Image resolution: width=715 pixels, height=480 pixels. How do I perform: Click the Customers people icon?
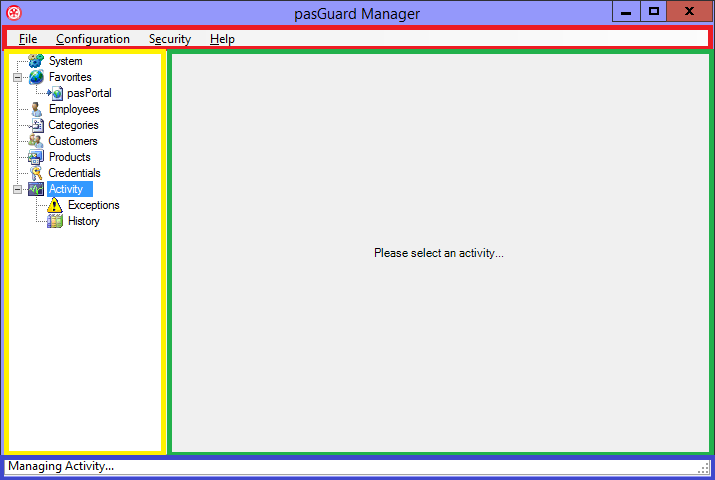[x=36, y=141]
